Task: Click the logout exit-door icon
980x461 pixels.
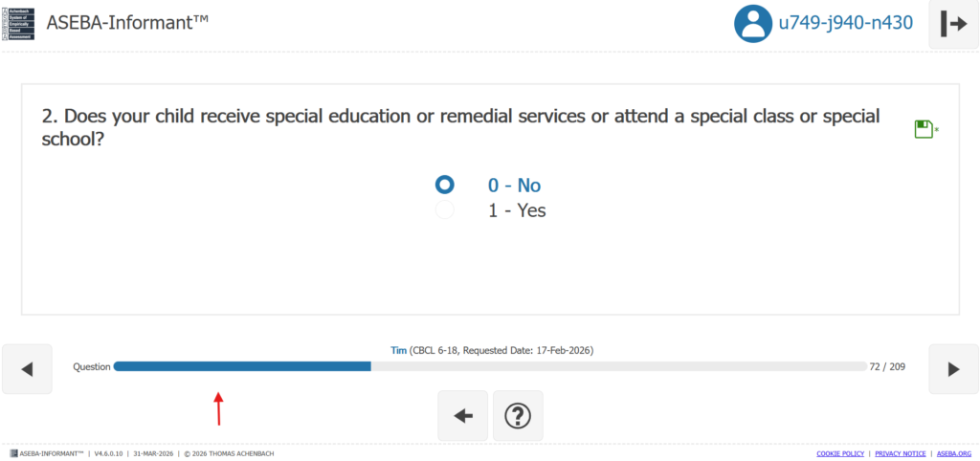Action: pyautogui.click(x=953, y=24)
